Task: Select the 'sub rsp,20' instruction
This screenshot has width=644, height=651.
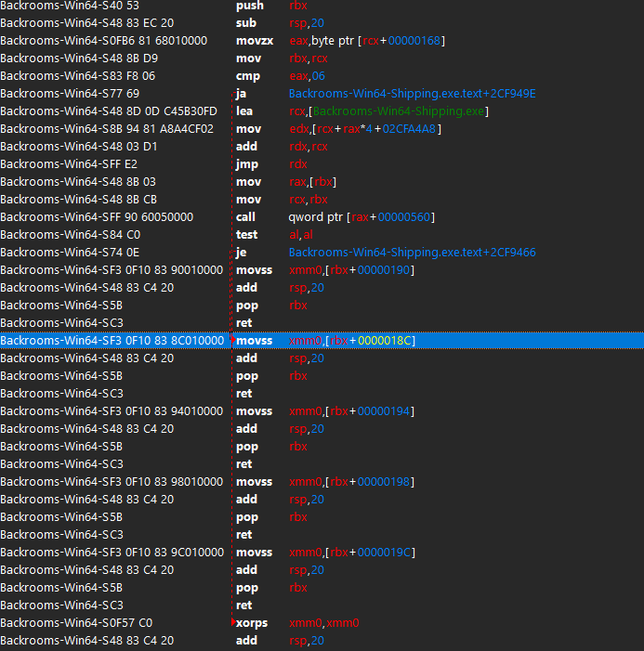Action: [x=322, y=23]
